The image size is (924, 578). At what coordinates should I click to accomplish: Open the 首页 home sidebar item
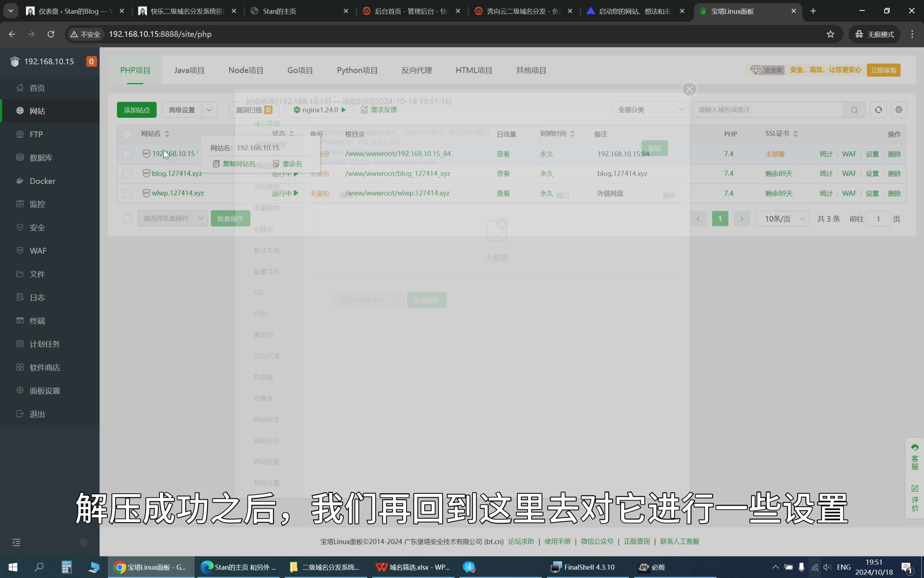click(x=37, y=88)
